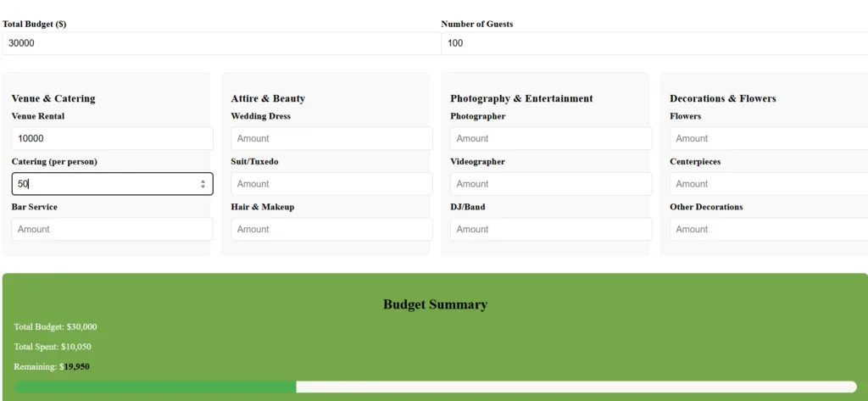Select the Other Decorations amount field
Viewport: 868px width, 401px height.
click(x=769, y=229)
